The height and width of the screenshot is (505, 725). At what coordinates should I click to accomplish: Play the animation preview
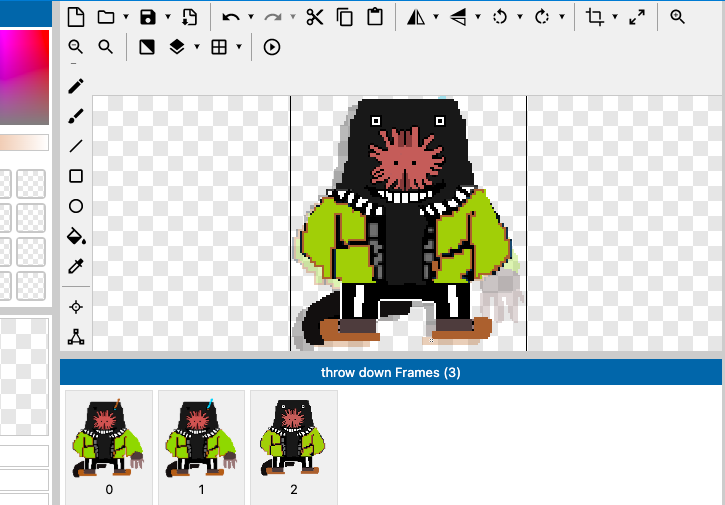pyautogui.click(x=272, y=47)
